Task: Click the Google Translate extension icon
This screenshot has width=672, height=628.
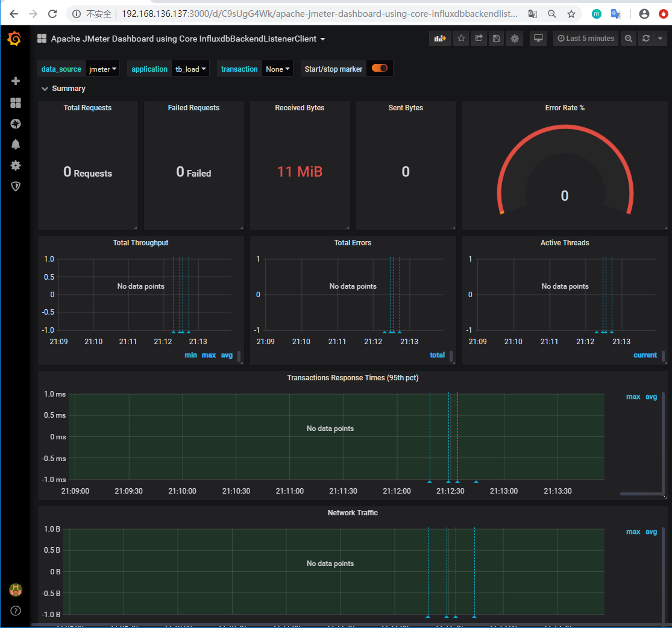Action: (616, 14)
